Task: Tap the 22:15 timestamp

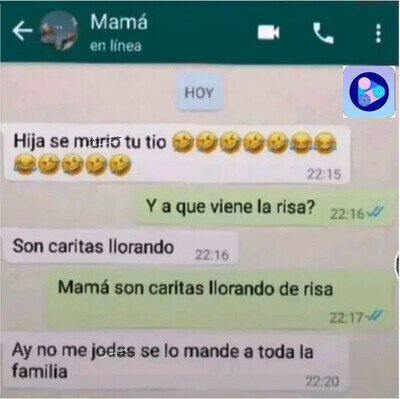Action: point(324,174)
